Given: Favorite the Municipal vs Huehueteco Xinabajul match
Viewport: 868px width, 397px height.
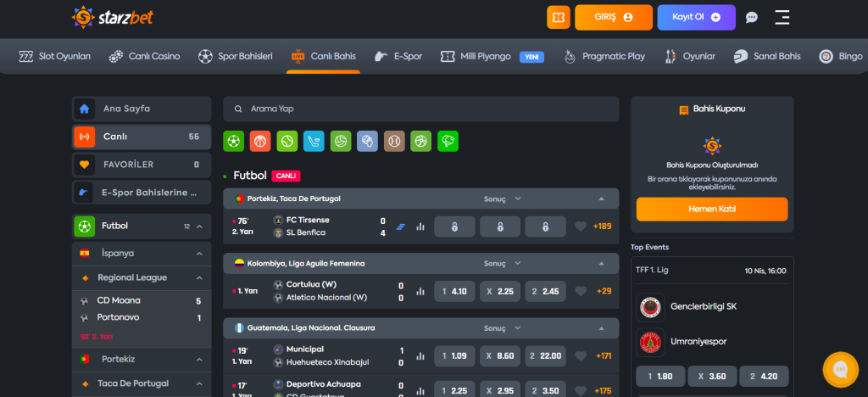Looking at the screenshot, I should pos(580,356).
